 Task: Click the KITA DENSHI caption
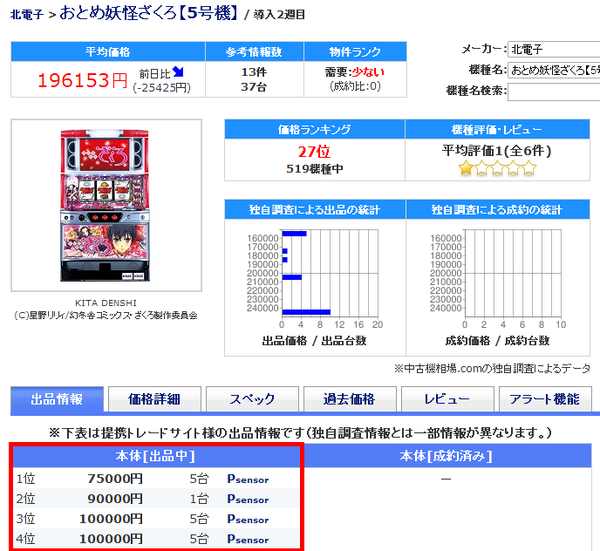click(106, 303)
